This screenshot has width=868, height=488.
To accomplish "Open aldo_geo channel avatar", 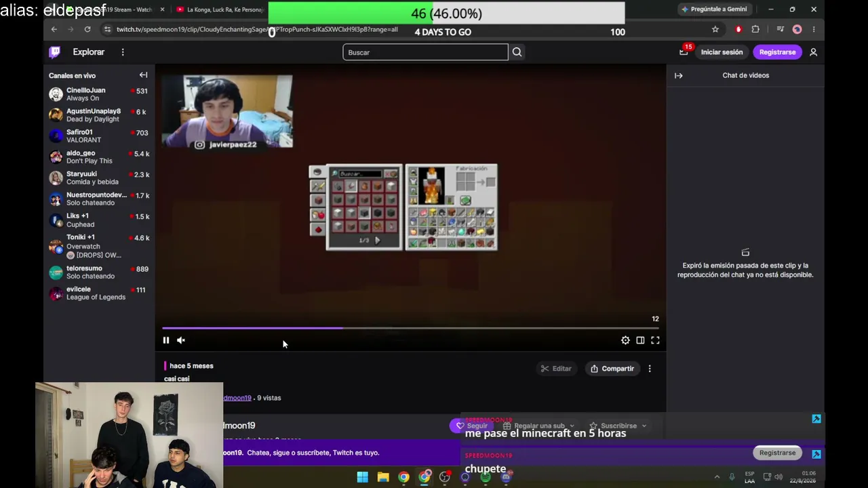I will click(x=56, y=157).
